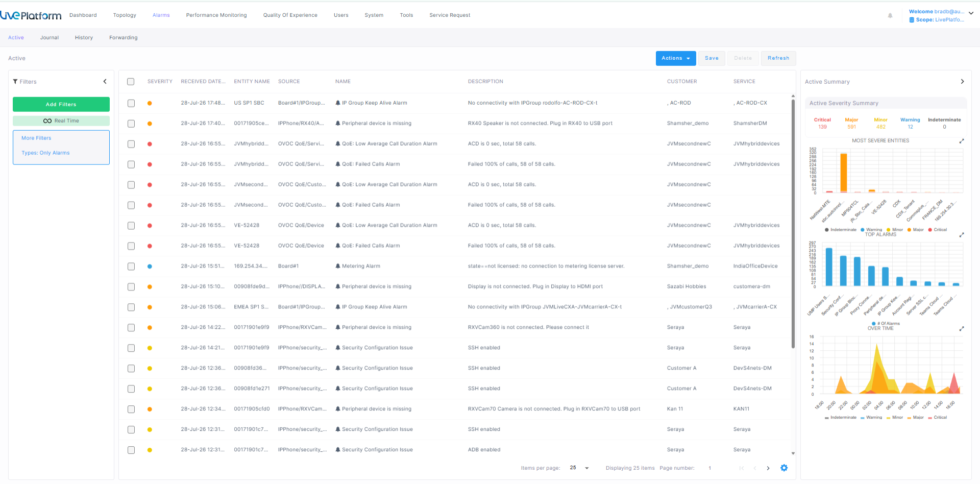Click bell icon of ADB enabled row
Viewport: 980px width, 484px height.
coord(338,450)
